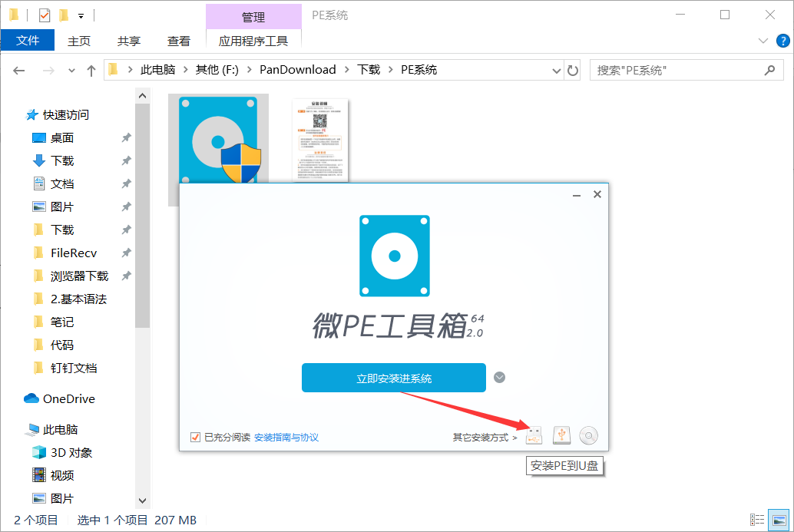Click the pin icon next to 桌面
794x532 pixels.
(x=127, y=137)
